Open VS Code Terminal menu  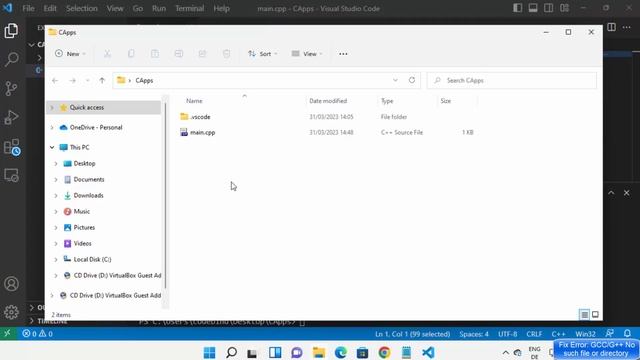(189, 8)
